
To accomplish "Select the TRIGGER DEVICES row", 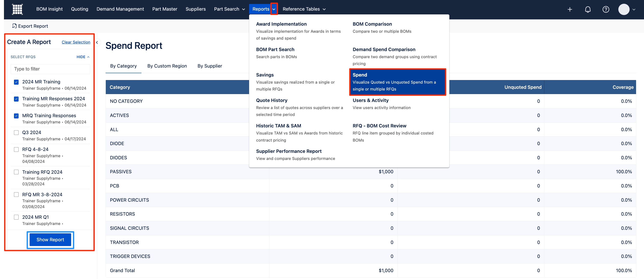I will pyautogui.click(x=371, y=256).
